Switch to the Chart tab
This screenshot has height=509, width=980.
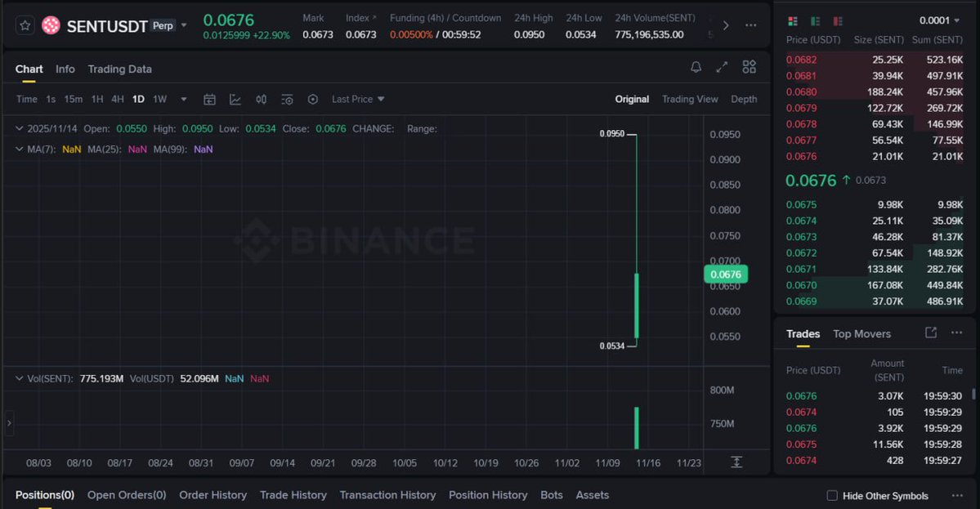[x=29, y=69]
